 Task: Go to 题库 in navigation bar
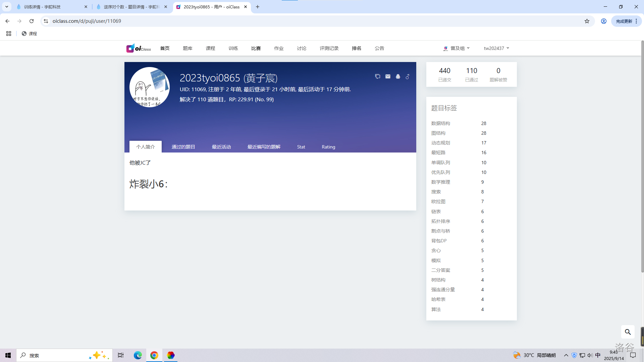click(187, 48)
